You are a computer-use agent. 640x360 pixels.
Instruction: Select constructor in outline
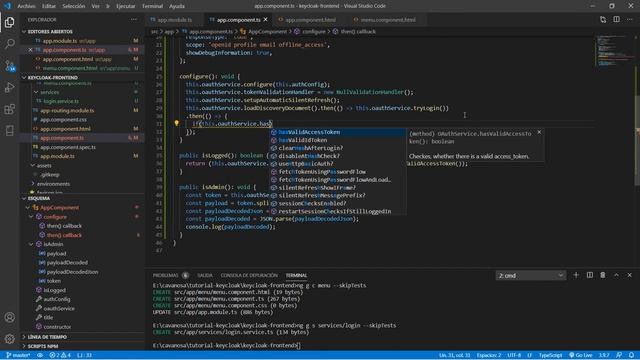(x=57, y=327)
